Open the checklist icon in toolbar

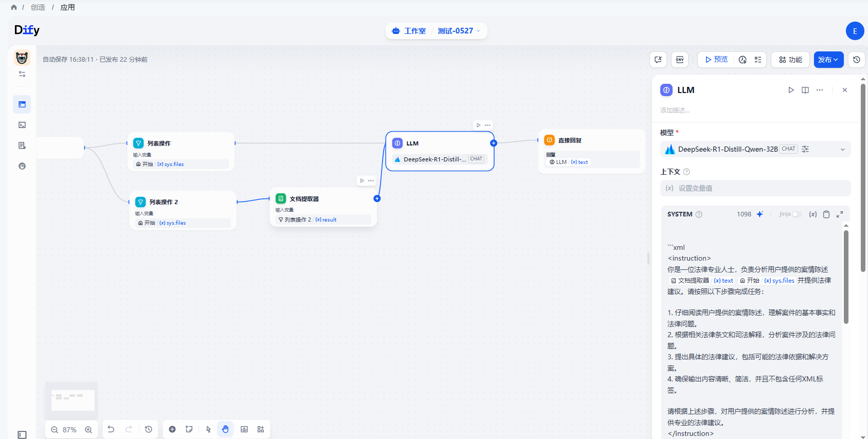pos(758,60)
